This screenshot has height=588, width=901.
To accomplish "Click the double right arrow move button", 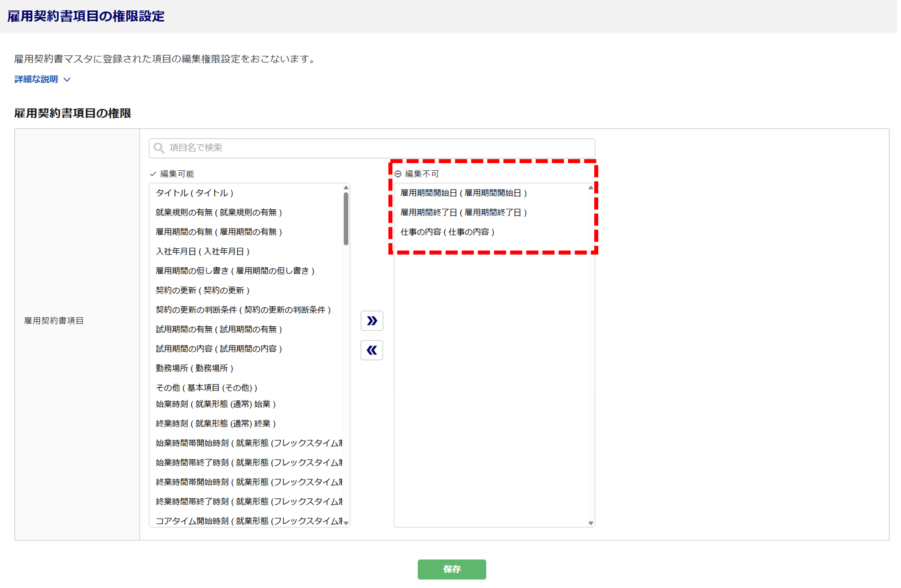I will click(x=371, y=320).
